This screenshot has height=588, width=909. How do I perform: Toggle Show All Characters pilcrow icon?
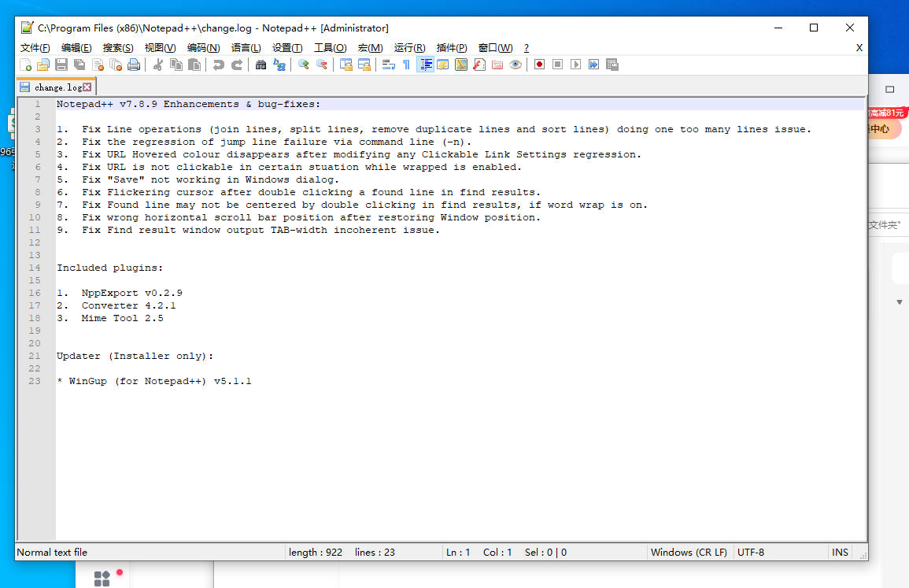[x=406, y=65]
